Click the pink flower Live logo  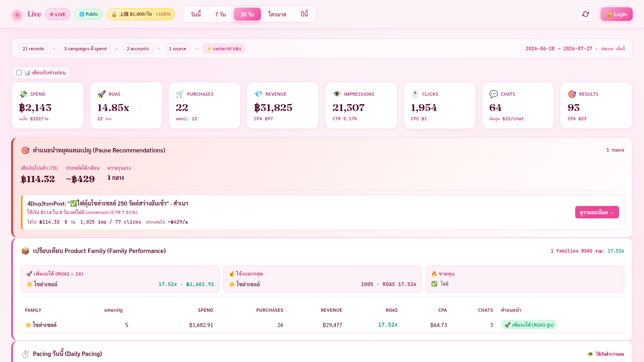(x=17, y=14)
